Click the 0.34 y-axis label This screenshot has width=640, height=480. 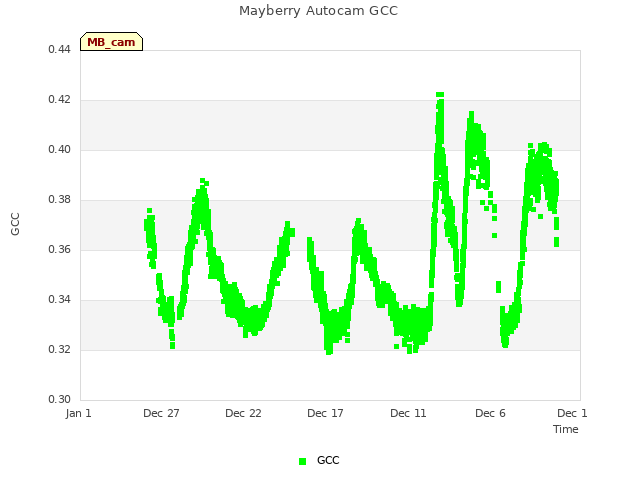59,300
